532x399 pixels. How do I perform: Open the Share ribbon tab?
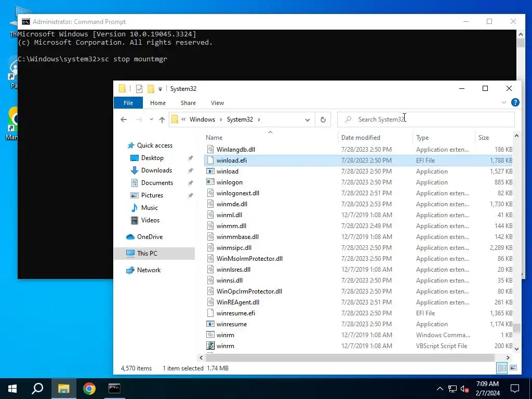click(188, 103)
